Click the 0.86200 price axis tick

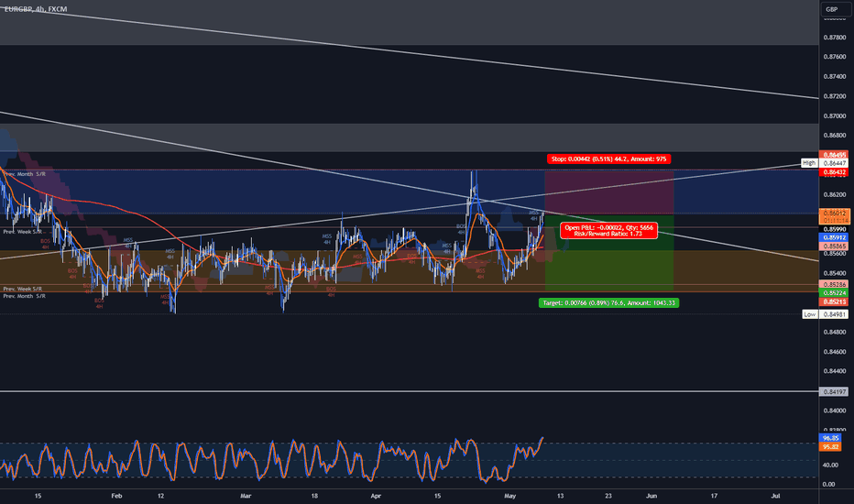[x=835, y=194]
